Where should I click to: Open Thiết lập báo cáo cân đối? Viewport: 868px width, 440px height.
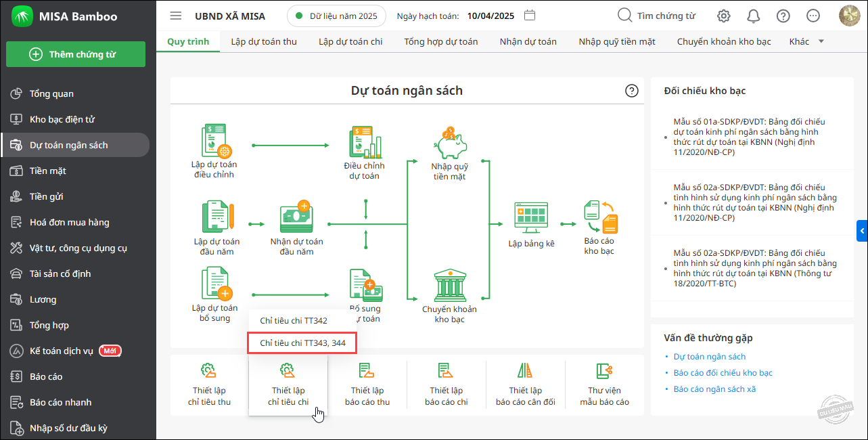[526, 384]
